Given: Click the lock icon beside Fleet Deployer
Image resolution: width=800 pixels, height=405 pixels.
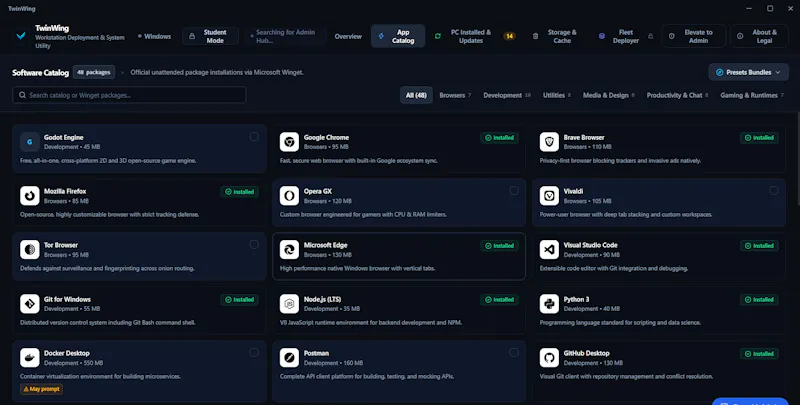Looking at the screenshot, I should point(651,36).
